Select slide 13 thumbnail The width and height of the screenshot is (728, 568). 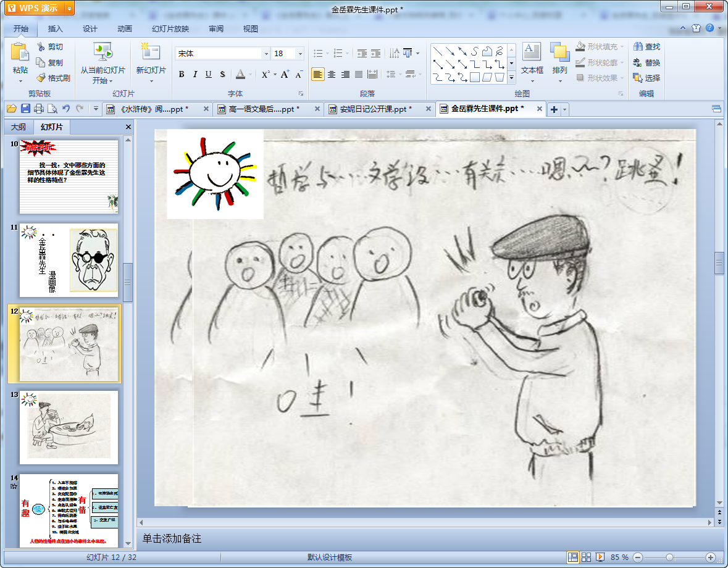pos(69,427)
